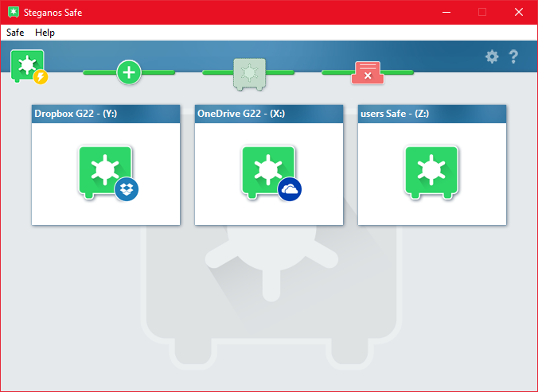Open the Dropbox G22 green safe icon
The width and height of the screenshot is (538, 392).
point(103,169)
